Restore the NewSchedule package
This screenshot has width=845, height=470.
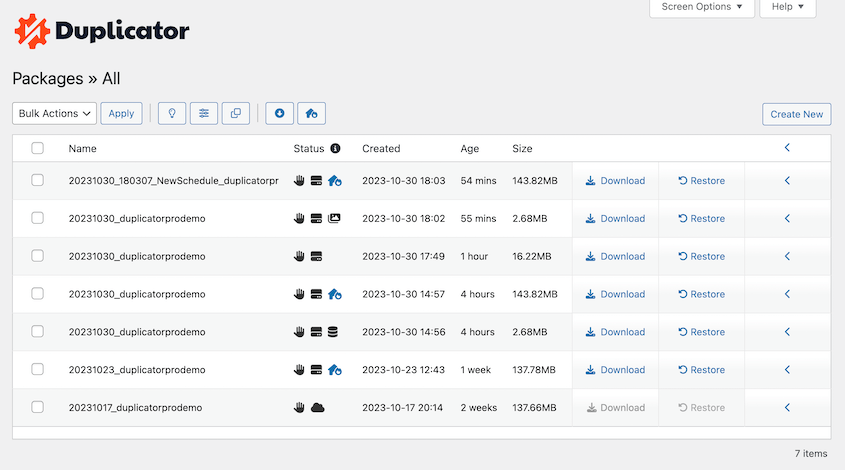point(702,181)
